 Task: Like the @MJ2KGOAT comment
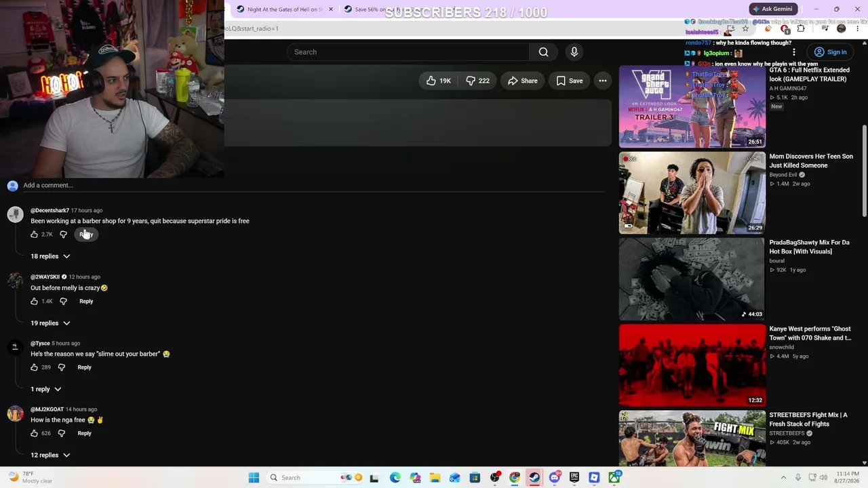click(x=34, y=433)
